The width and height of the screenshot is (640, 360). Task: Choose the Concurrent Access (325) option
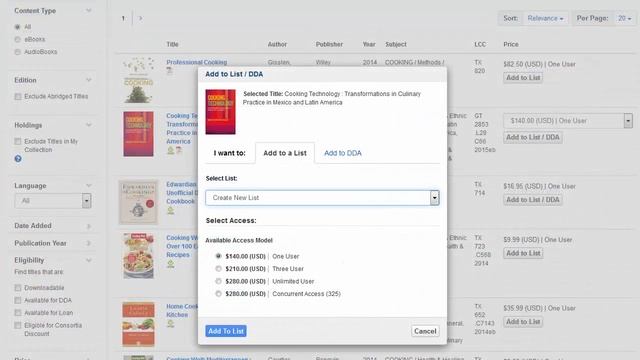pos(218,293)
